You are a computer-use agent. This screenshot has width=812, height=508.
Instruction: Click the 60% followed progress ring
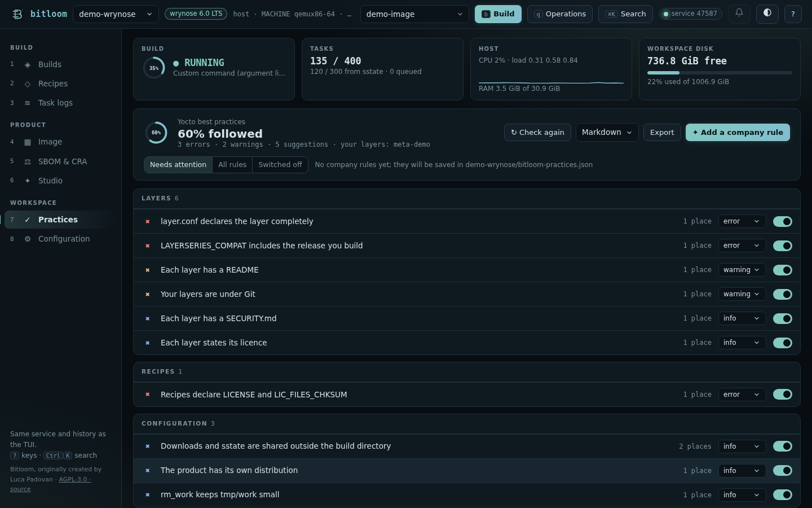pos(156,133)
